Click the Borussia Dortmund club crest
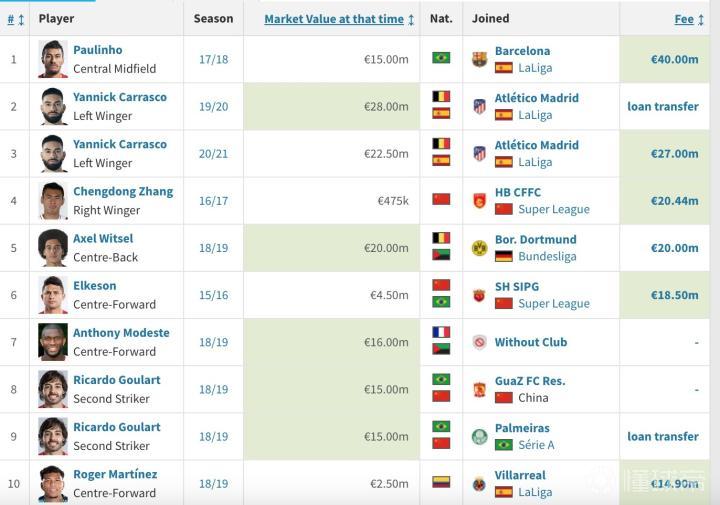 point(480,248)
